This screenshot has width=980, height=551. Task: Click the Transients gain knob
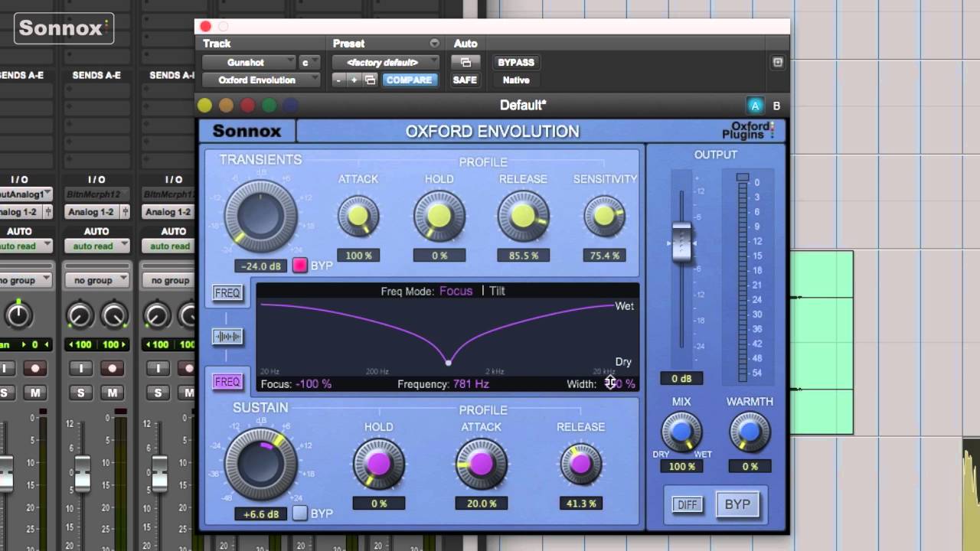(x=260, y=215)
